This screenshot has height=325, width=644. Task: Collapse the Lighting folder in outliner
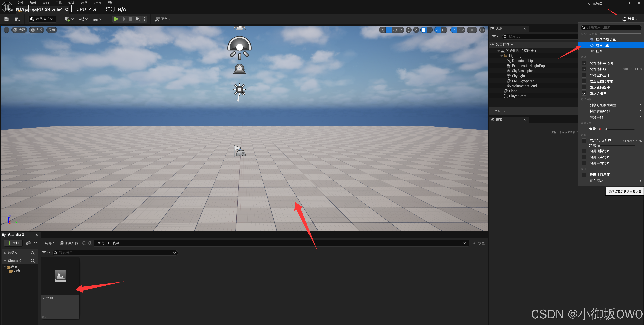502,56
